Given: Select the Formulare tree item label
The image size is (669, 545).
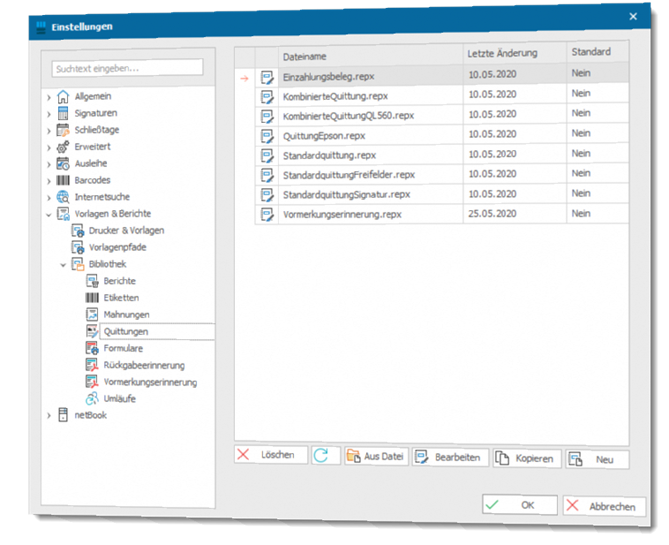Looking at the screenshot, I should pos(123,349).
